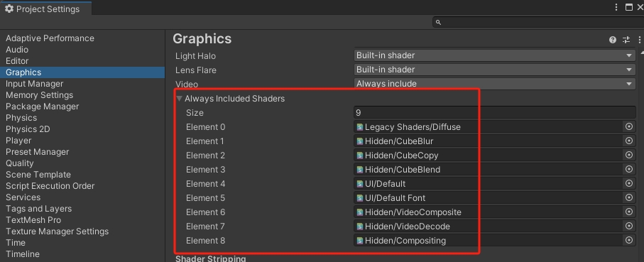This screenshot has width=644, height=262.
Task: Click the object picker for Element 0
Action: (629, 126)
